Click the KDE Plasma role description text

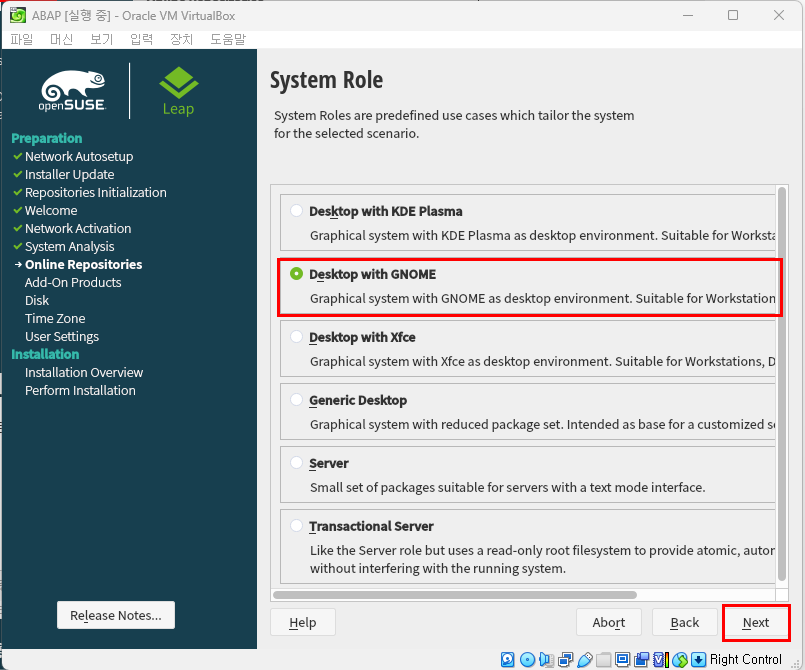[x=542, y=235]
